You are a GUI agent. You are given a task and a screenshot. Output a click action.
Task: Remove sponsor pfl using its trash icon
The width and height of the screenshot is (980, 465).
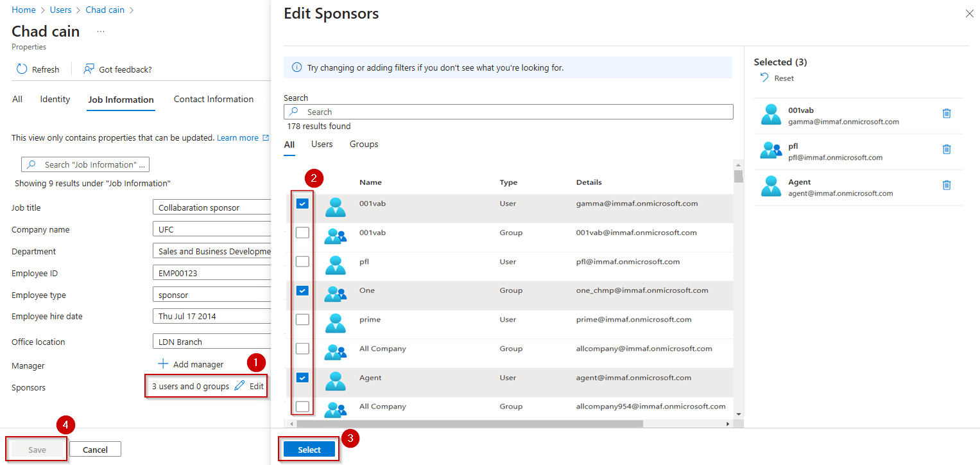tap(947, 149)
